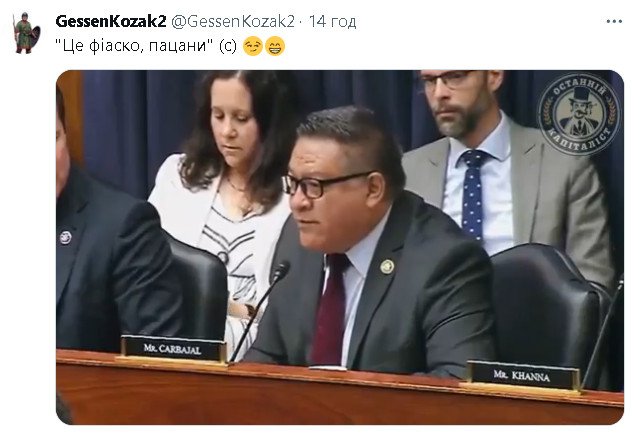Click the GessenKozak2 profile avatar
Viewport: 640px width, 433px height.
tap(27, 33)
